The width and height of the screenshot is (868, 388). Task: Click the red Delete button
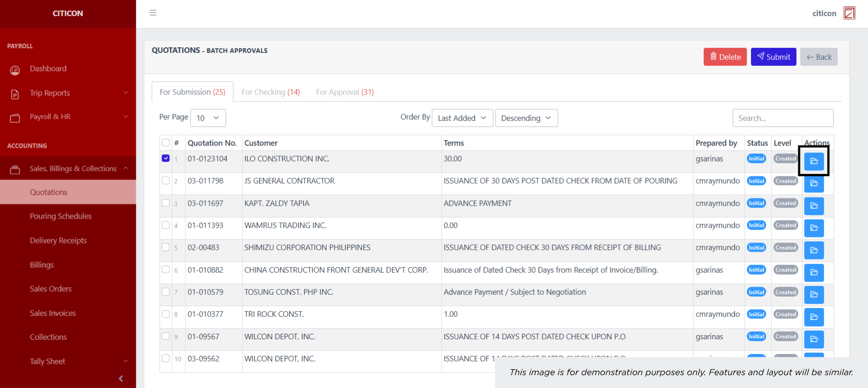click(x=725, y=57)
